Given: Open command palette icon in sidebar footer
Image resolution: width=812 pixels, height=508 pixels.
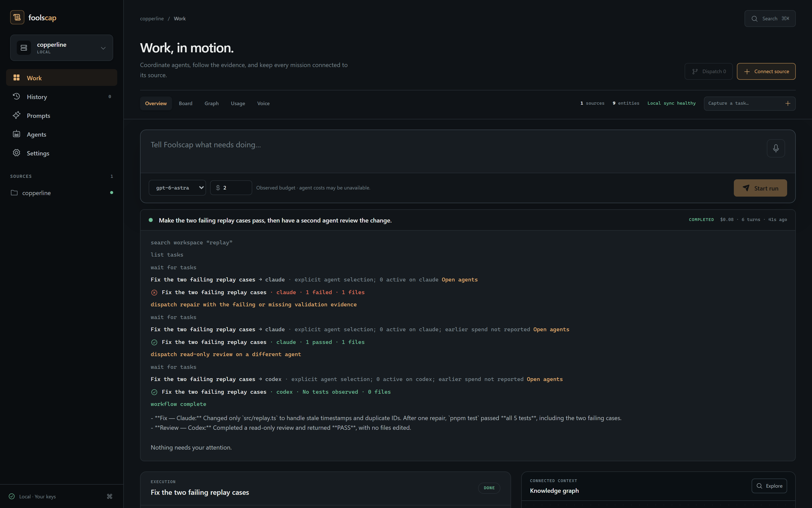Looking at the screenshot, I should click(109, 496).
